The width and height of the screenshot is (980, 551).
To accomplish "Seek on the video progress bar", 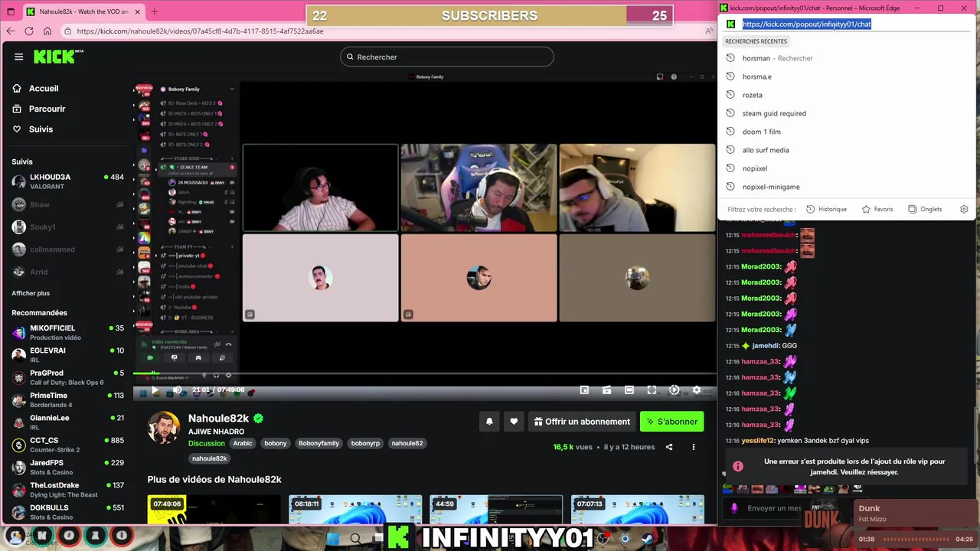I will [425, 373].
